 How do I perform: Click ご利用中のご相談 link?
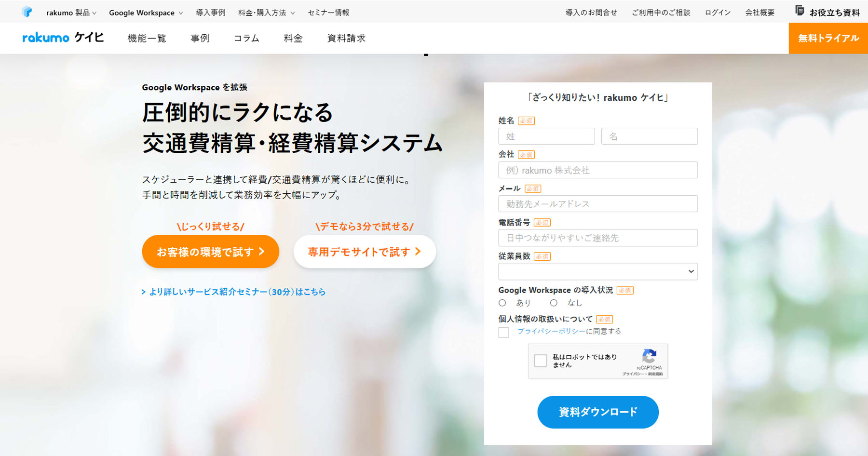coord(661,13)
